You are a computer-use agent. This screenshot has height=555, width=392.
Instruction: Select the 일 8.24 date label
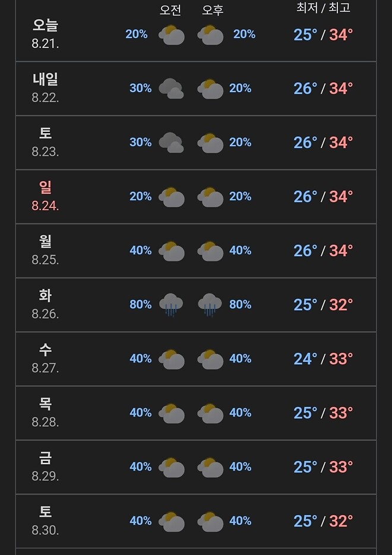(45, 197)
